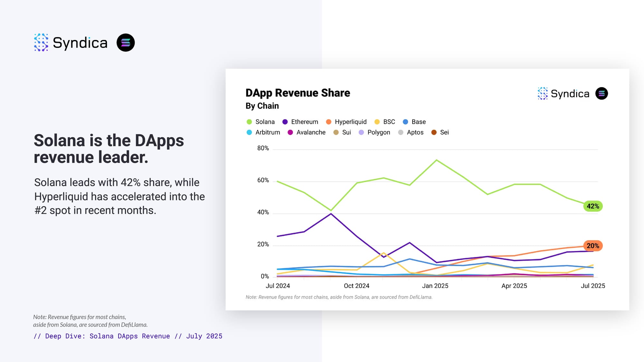Click the Apr 2025 x-axis label

(x=514, y=286)
